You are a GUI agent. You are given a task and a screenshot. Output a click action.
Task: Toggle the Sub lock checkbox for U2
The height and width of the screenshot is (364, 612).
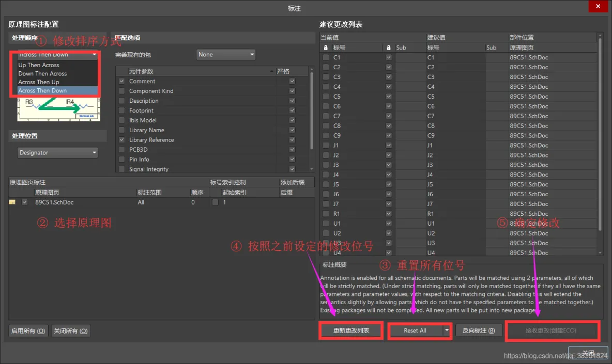(388, 233)
